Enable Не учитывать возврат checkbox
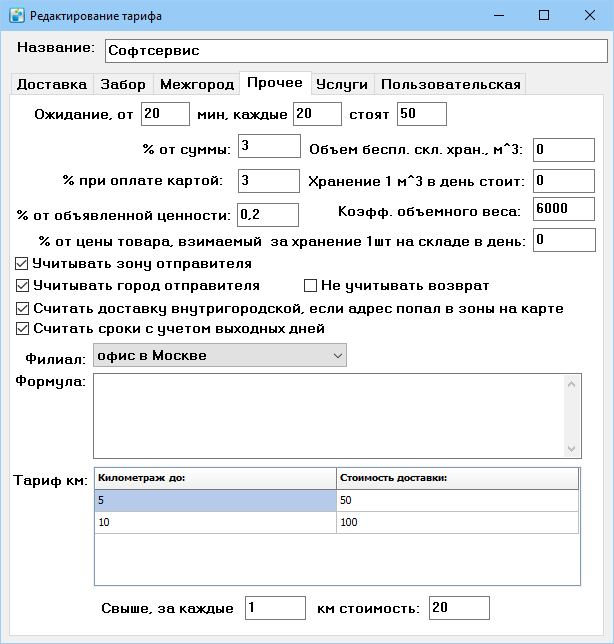 click(310, 285)
